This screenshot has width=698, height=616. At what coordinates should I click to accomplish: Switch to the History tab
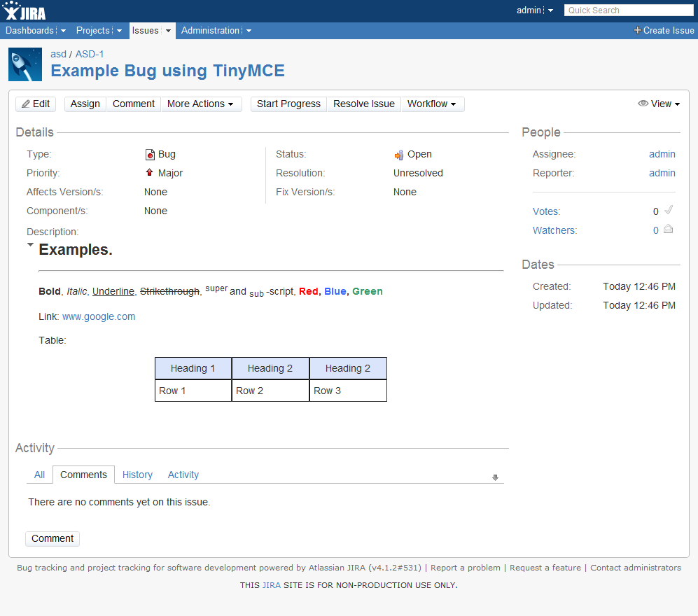(137, 475)
